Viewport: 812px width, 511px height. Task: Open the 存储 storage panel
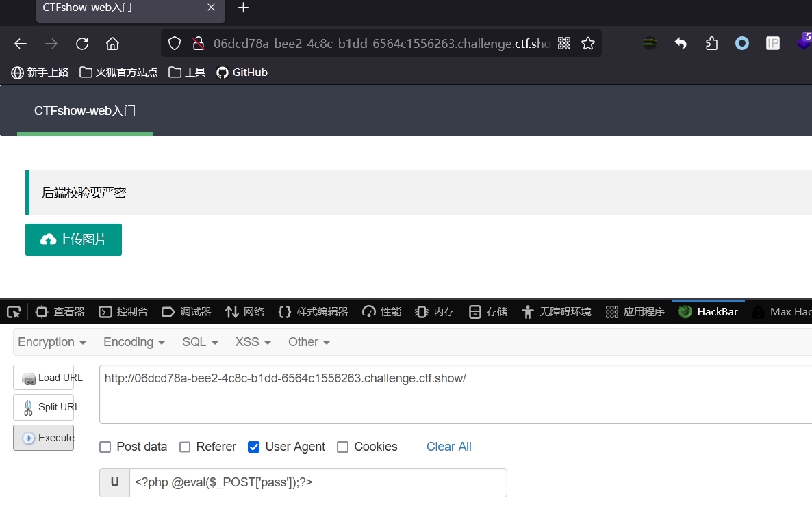click(488, 312)
